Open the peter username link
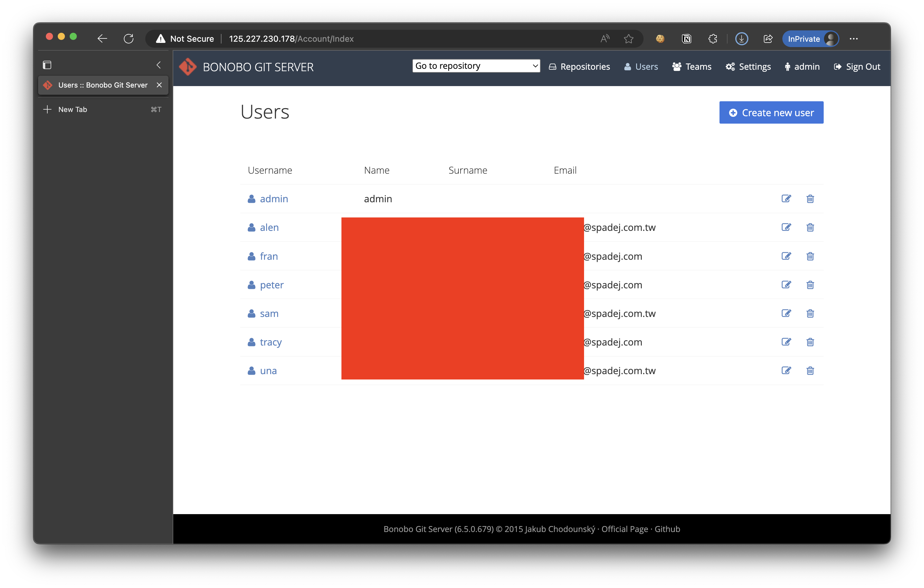924x588 pixels. [x=272, y=285]
